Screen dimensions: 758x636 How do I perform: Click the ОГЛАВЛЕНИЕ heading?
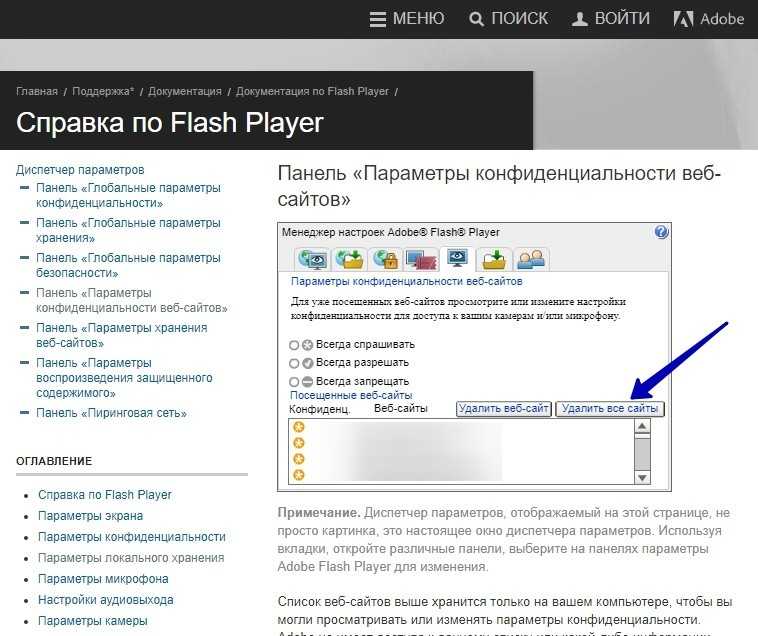54,461
